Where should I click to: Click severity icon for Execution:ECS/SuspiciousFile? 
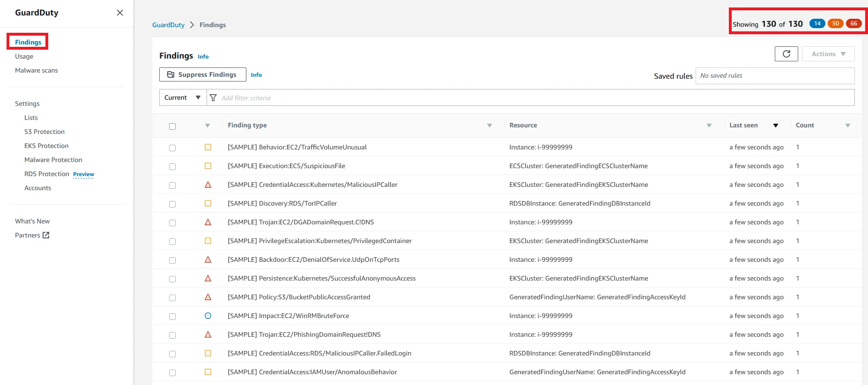point(208,166)
